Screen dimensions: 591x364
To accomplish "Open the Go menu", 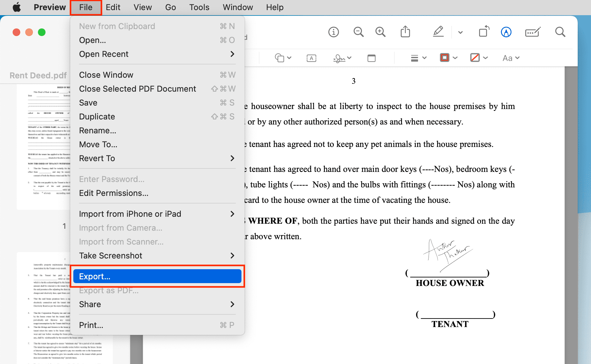I will (170, 7).
